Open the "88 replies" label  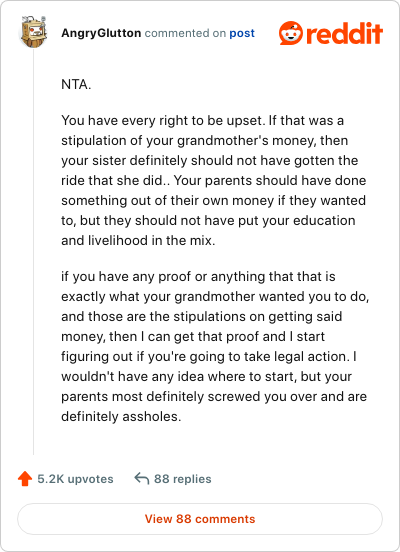[182, 479]
